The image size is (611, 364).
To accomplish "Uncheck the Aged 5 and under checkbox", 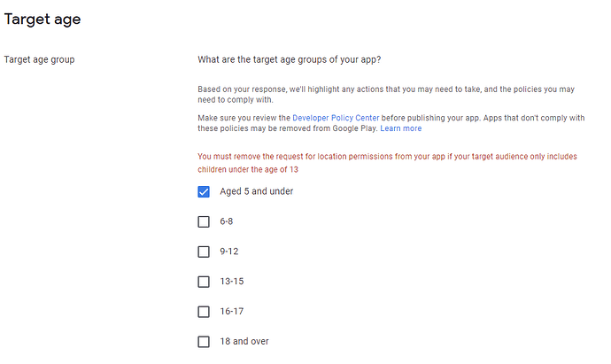I will tap(204, 191).
